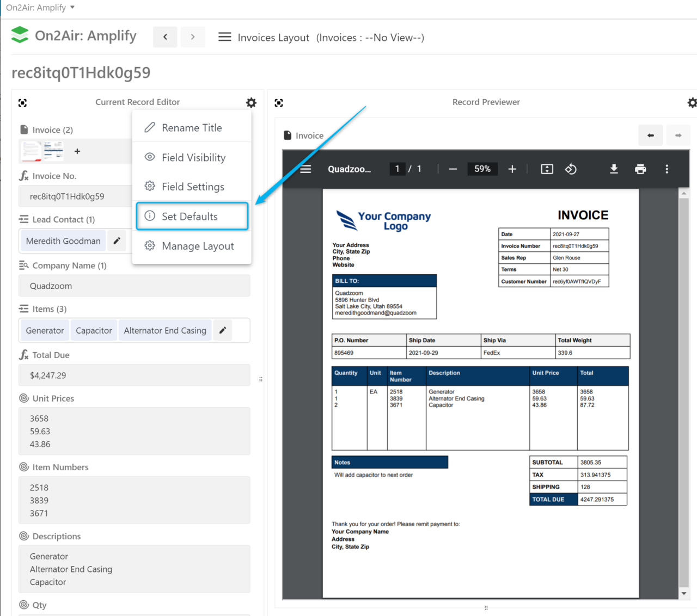Expand Current Record Editor with the fullscreen icon
Viewport: 697px width, 616px height.
click(22, 102)
